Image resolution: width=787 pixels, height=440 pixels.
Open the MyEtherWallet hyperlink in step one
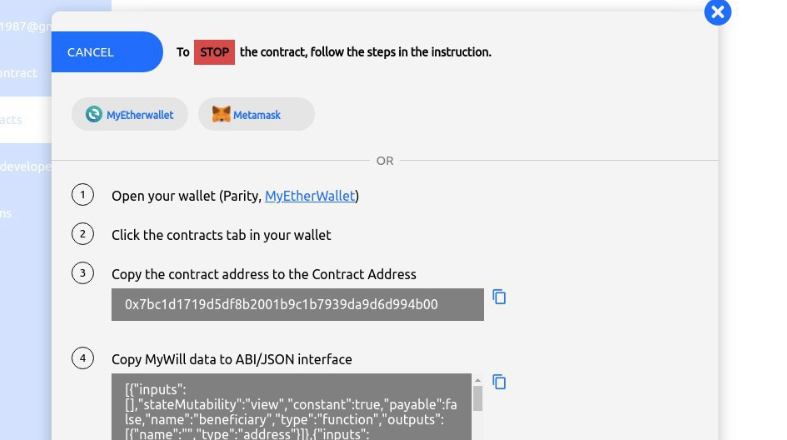pyautogui.click(x=310, y=196)
